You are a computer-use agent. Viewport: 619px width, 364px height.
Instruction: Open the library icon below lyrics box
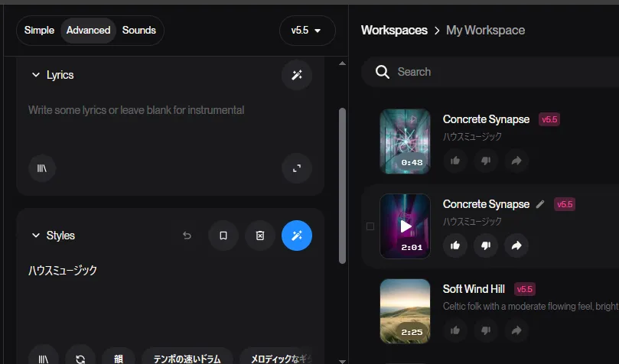click(x=42, y=168)
